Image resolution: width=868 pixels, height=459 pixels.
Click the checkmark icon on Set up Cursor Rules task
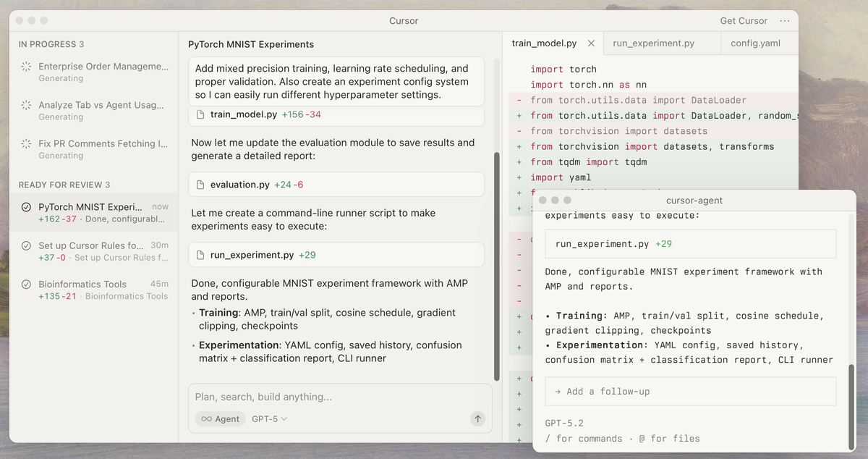26,245
